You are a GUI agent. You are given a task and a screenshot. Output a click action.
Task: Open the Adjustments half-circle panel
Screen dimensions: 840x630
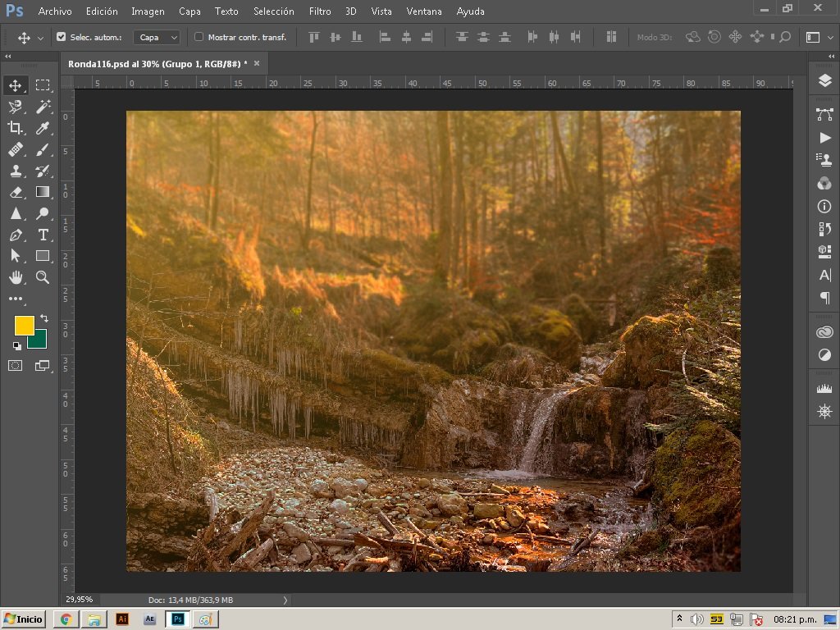coord(824,355)
